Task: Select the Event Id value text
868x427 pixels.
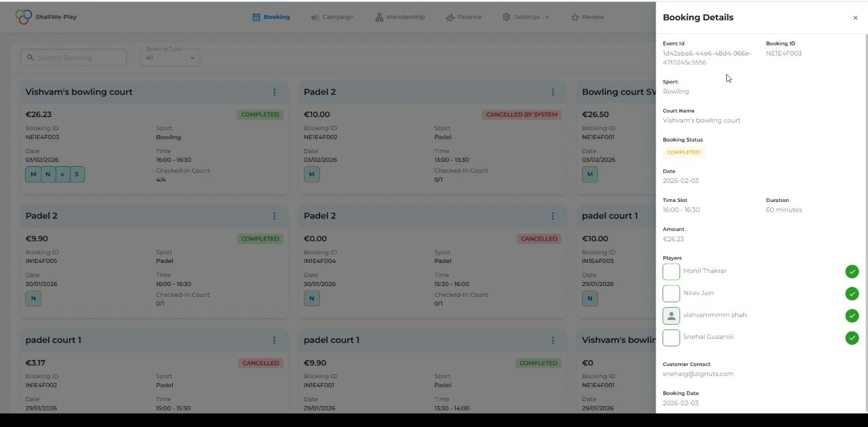Action: tap(707, 58)
